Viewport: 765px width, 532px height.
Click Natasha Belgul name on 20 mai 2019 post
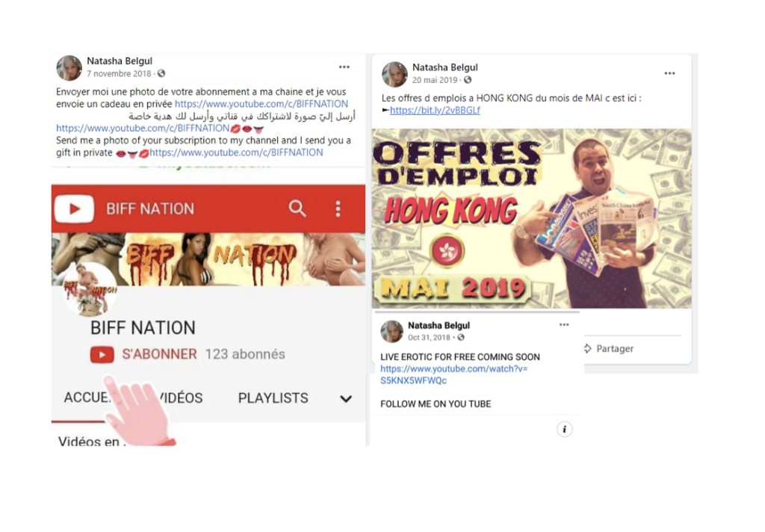[445, 67]
